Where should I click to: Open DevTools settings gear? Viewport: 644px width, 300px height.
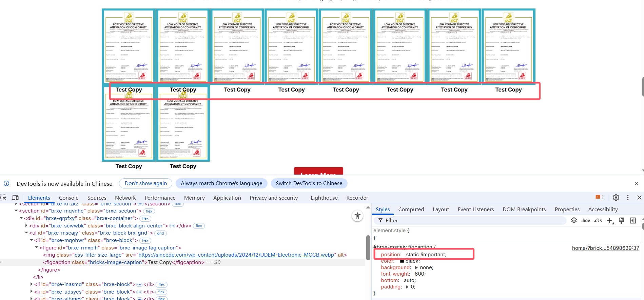pyautogui.click(x=616, y=198)
